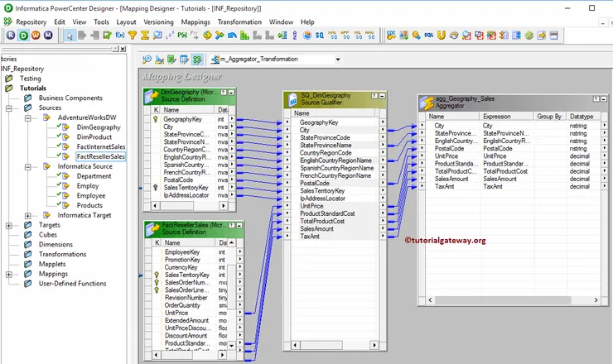Click the Aggregator horizontal scrollbar thumb
The width and height of the screenshot is (613, 364).
point(503,300)
